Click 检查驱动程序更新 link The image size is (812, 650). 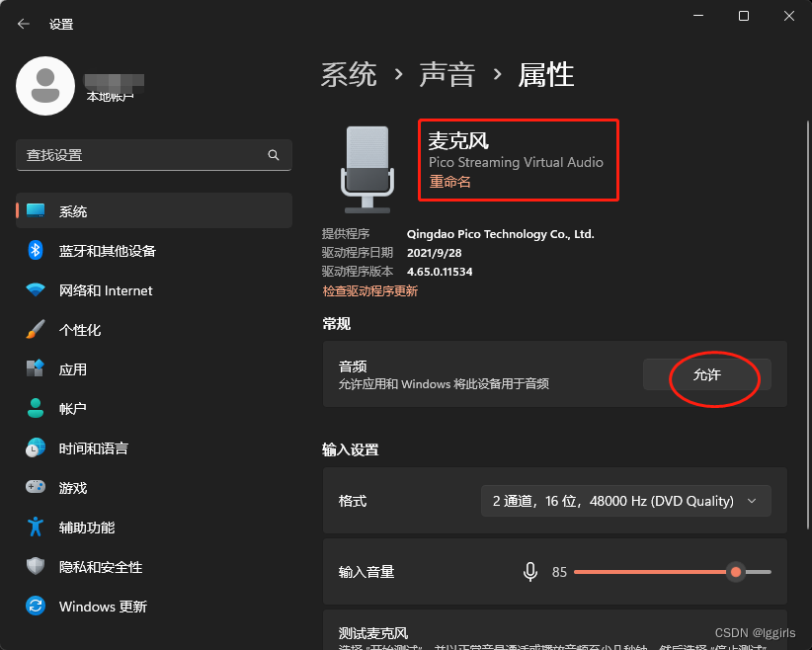369,291
